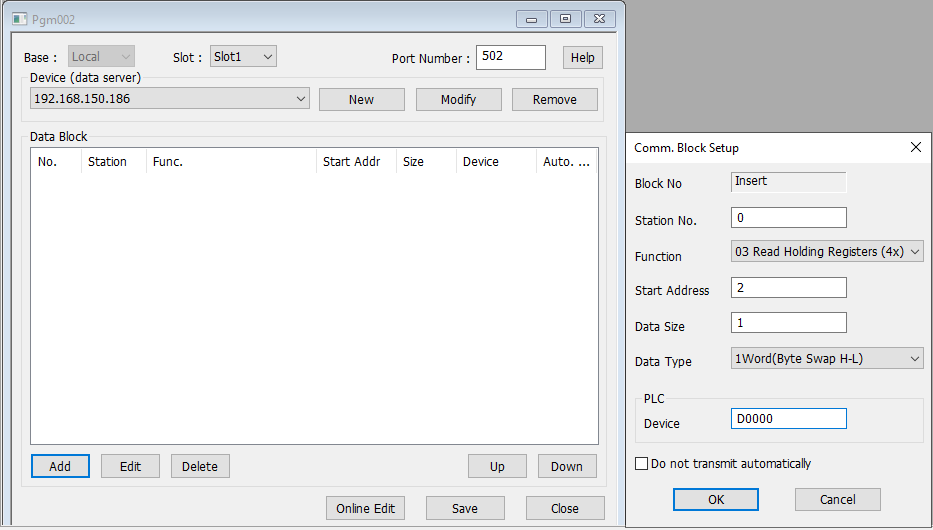Click the Edit data block button
This screenshot has width=933, height=530.
pyautogui.click(x=130, y=466)
